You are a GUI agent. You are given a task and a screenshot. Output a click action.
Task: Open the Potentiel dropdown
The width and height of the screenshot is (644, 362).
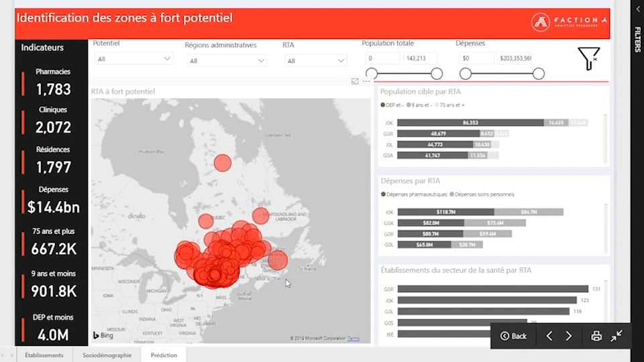[x=134, y=59]
